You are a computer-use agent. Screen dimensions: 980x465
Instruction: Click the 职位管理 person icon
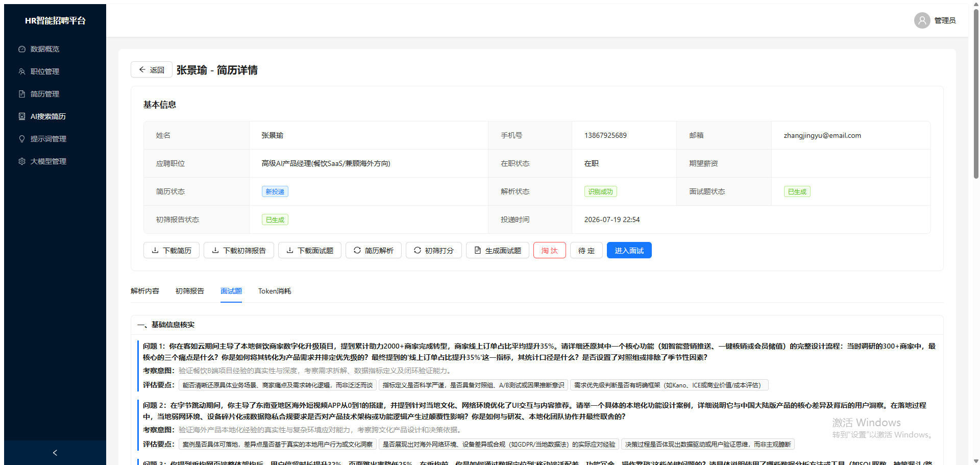[x=22, y=71]
